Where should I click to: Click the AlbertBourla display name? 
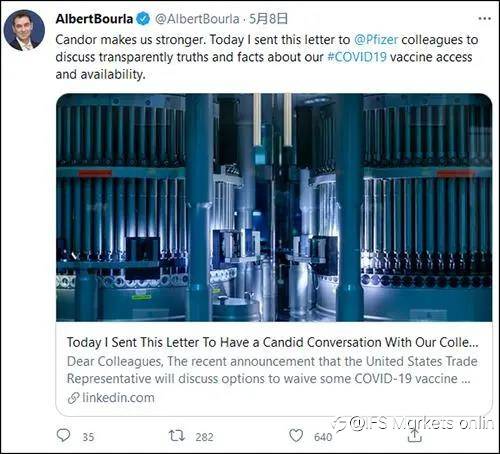pyautogui.click(x=94, y=19)
